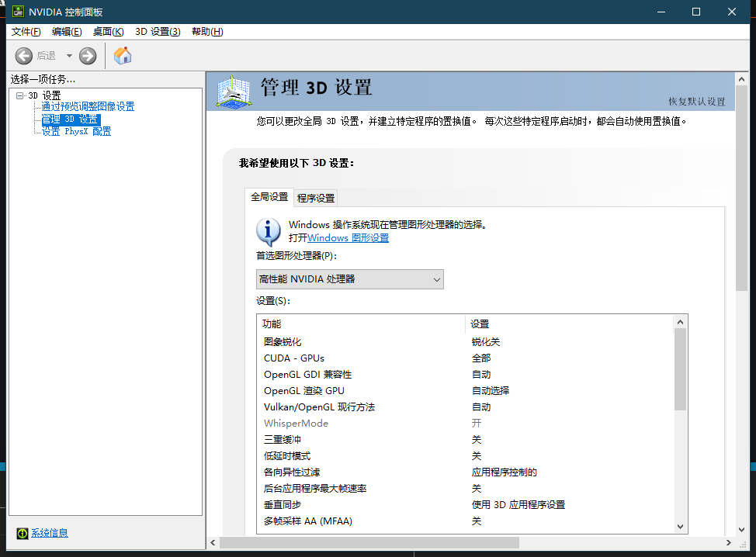Click the blue info icon
This screenshot has height=557, width=756.
point(269,232)
